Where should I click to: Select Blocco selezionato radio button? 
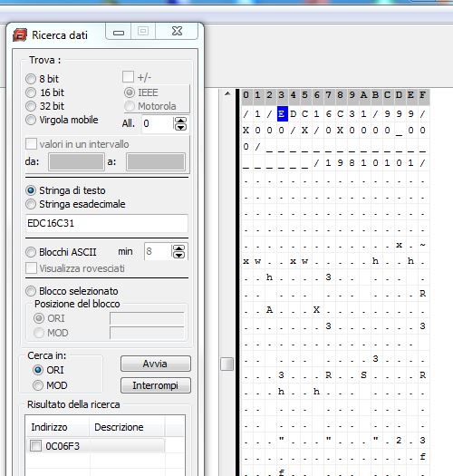[x=31, y=291]
